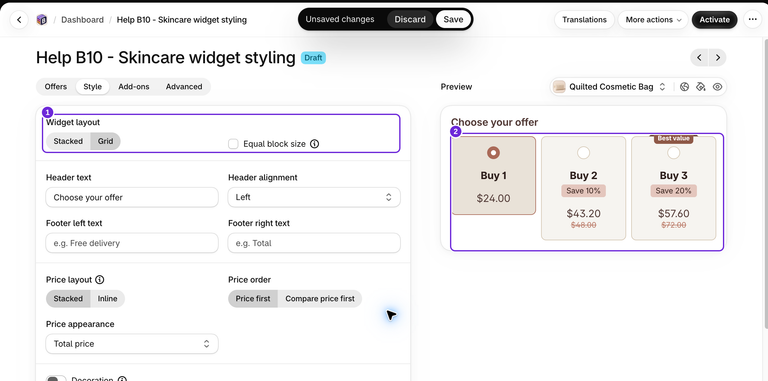Go to the next item arrow

pos(718,58)
